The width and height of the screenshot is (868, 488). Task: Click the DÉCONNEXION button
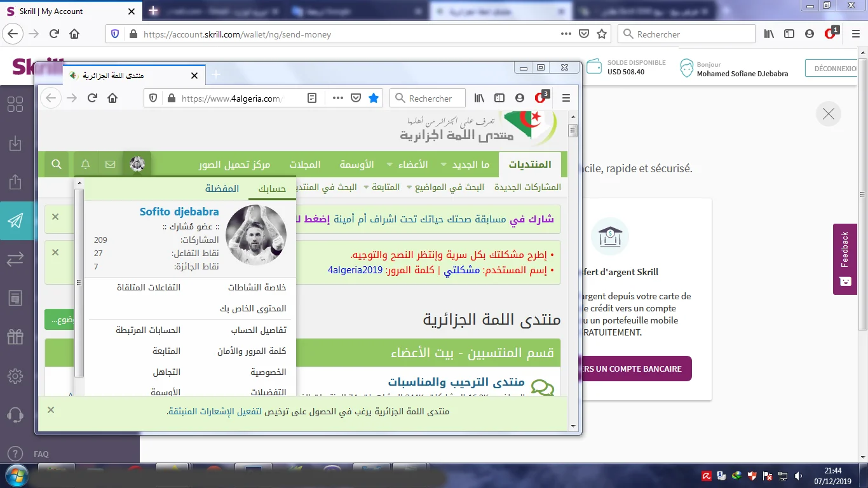(835, 68)
